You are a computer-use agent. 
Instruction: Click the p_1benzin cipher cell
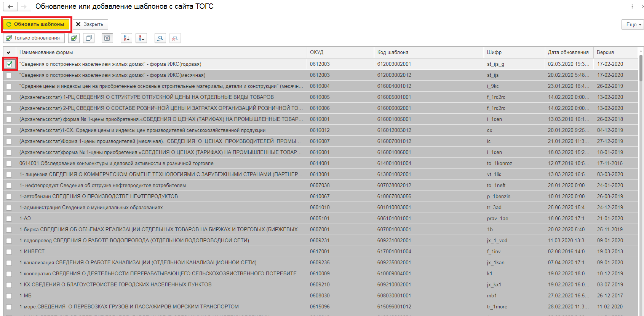click(499, 197)
